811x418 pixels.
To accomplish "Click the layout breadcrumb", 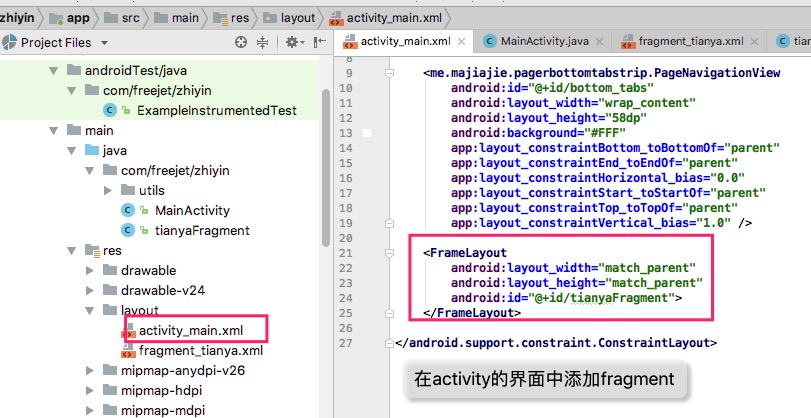I will (x=290, y=18).
